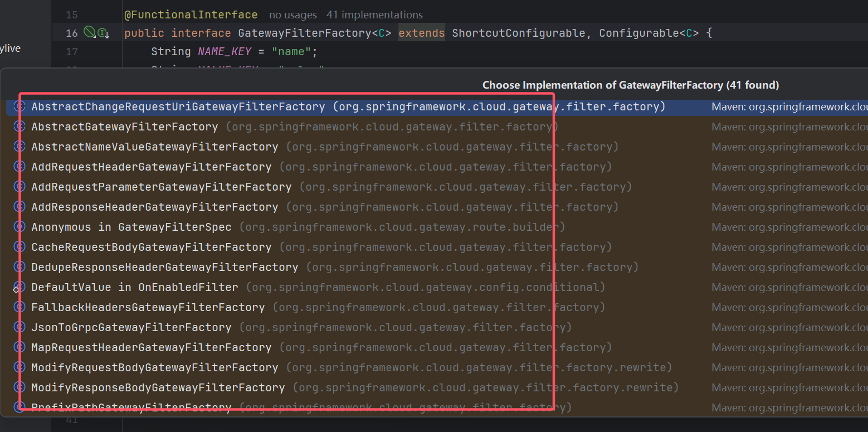Choose DefaultValue in OnEnabledFilter
Screen dimensions: 868x432
click(x=437, y=287)
